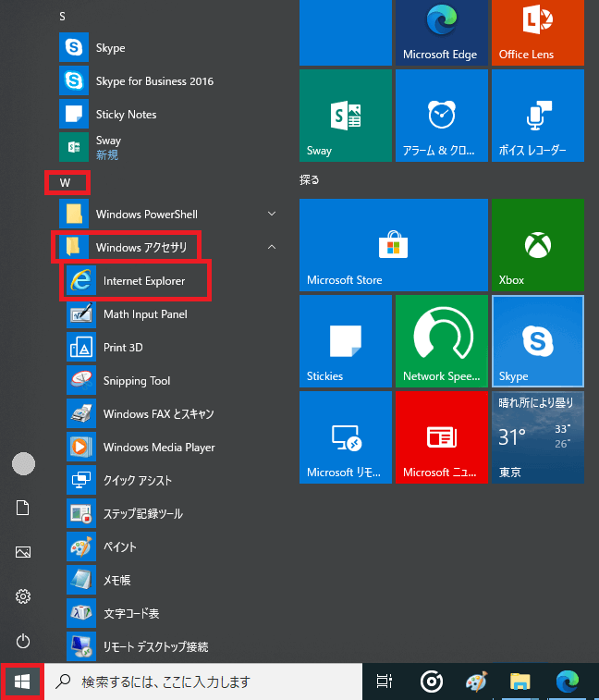Viewport: 599px width, 700px height.
Task: Open Pictures from the Start sidebar
Action: [x=23, y=552]
